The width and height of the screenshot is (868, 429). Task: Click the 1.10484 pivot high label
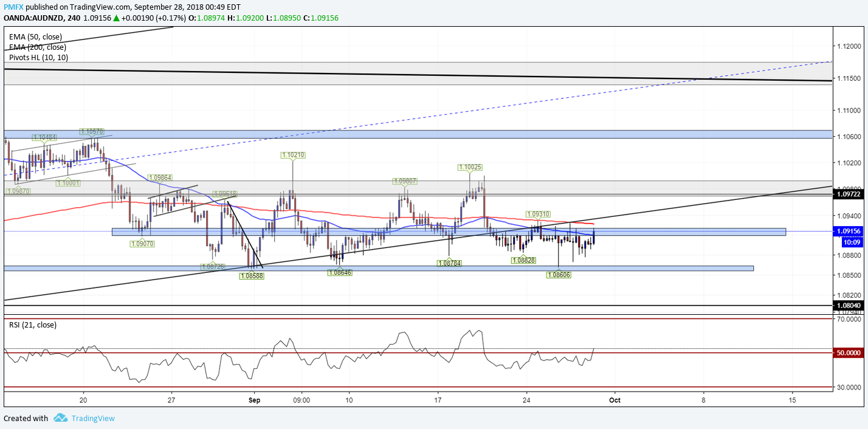(44, 137)
